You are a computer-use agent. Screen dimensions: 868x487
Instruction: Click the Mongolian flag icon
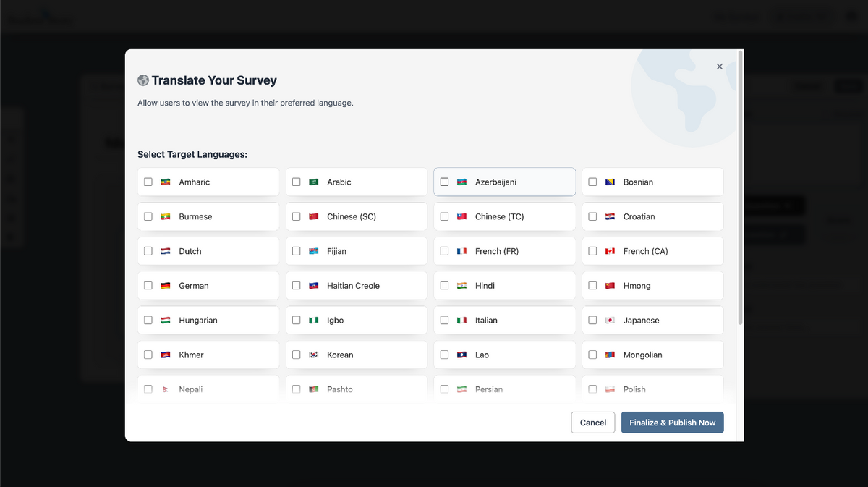[610, 355]
